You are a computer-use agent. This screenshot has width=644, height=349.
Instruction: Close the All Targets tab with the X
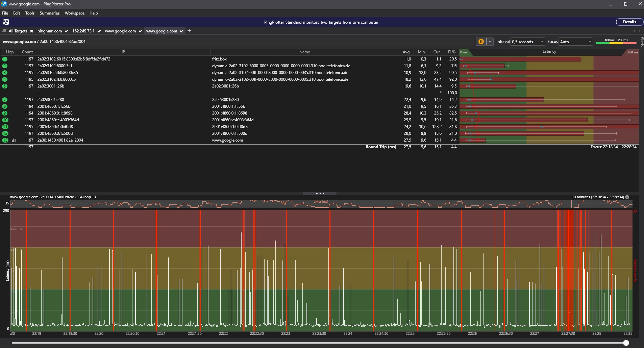31,31
